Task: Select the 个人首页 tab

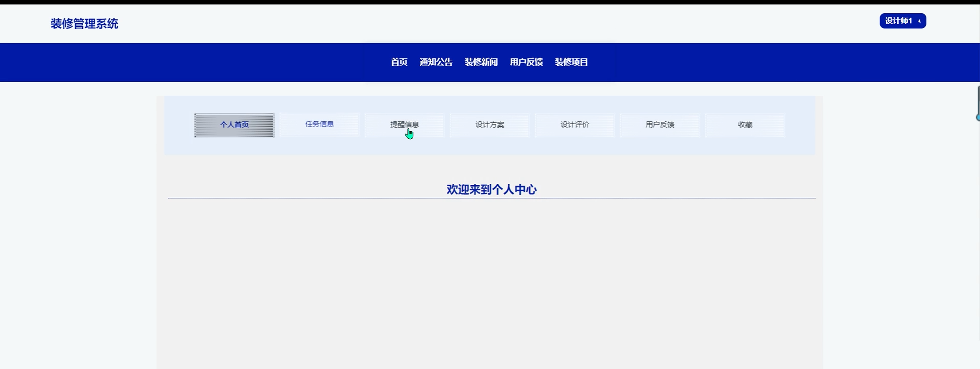Action: coord(234,125)
